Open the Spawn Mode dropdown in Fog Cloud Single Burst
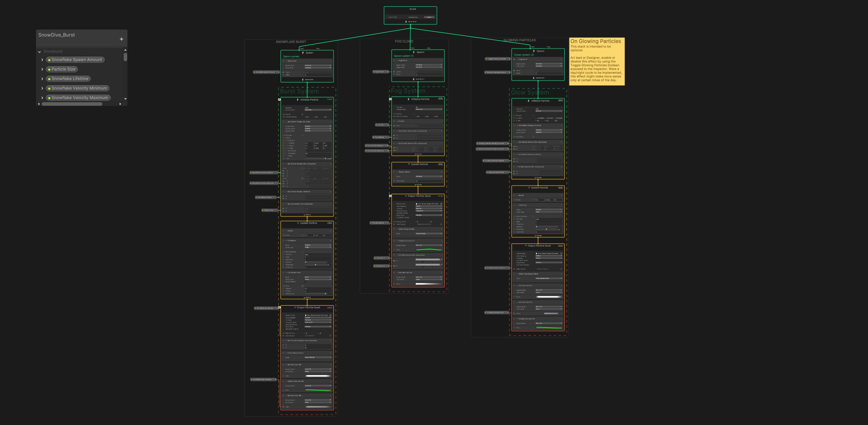The width and height of the screenshot is (868, 425). pos(429,65)
